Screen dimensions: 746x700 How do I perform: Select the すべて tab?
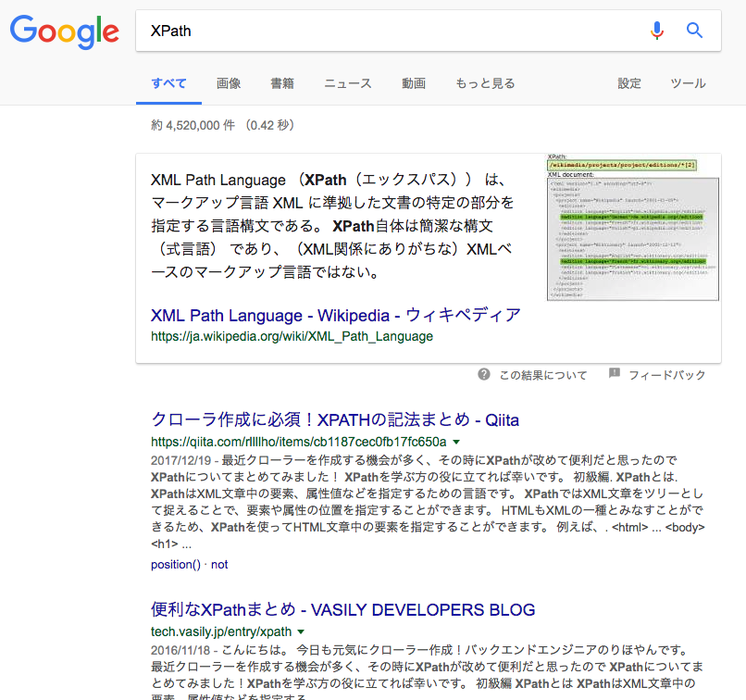pos(168,83)
